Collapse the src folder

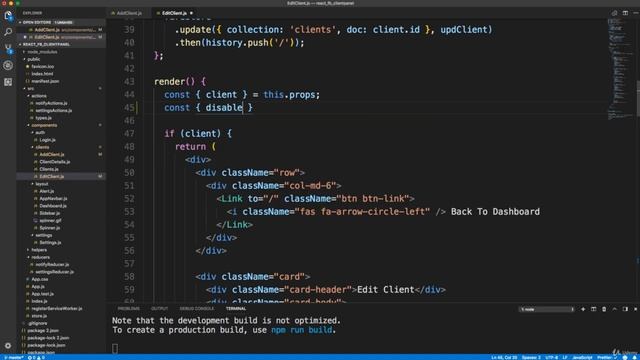31,88
